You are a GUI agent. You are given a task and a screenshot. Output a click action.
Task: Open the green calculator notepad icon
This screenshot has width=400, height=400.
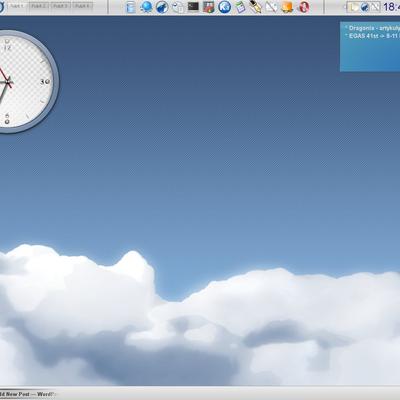pyautogui.click(x=240, y=7)
